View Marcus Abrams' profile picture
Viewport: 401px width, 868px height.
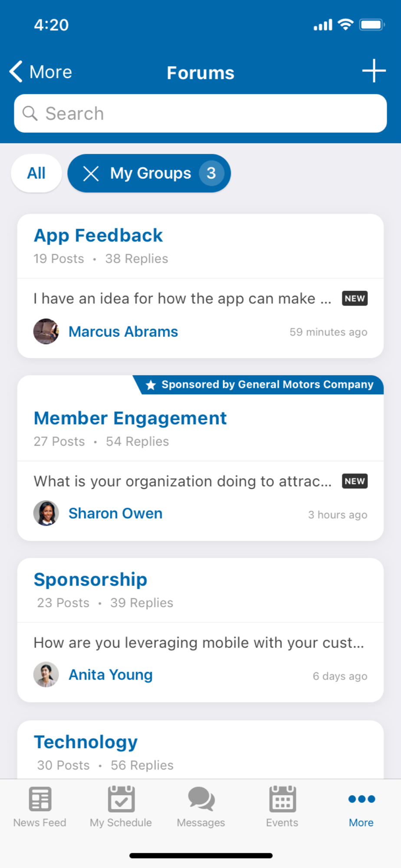pos(46,332)
